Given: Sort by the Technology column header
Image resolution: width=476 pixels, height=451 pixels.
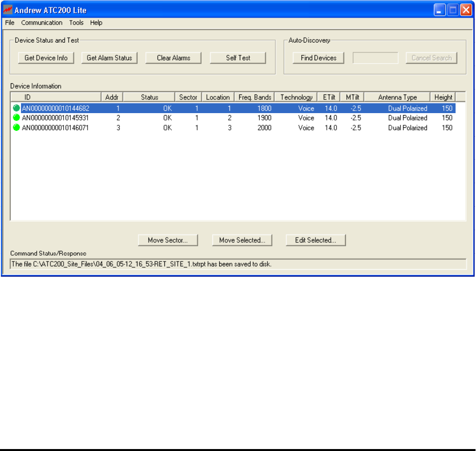Looking at the screenshot, I should pyautogui.click(x=296, y=97).
